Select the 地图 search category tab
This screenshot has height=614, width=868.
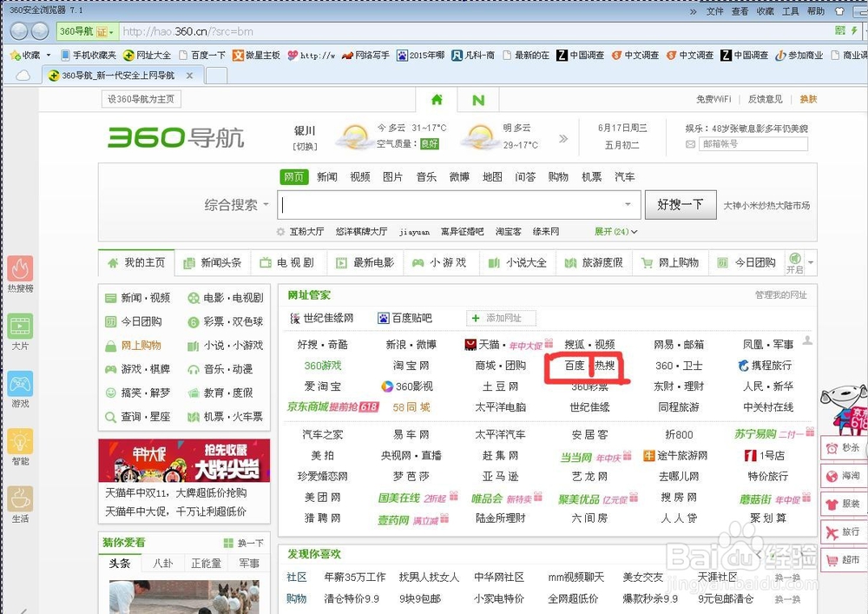click(x=492, y=176)
